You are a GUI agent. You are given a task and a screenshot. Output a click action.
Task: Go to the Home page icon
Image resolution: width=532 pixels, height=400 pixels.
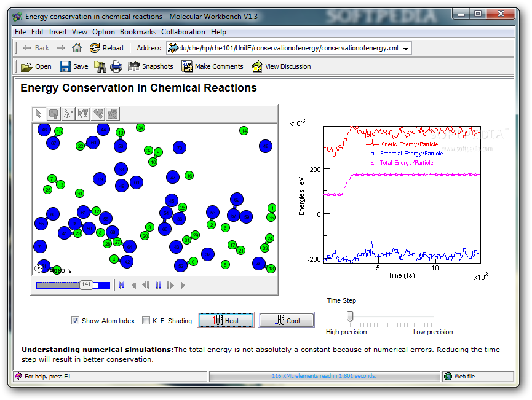click(x=77, y=48)
